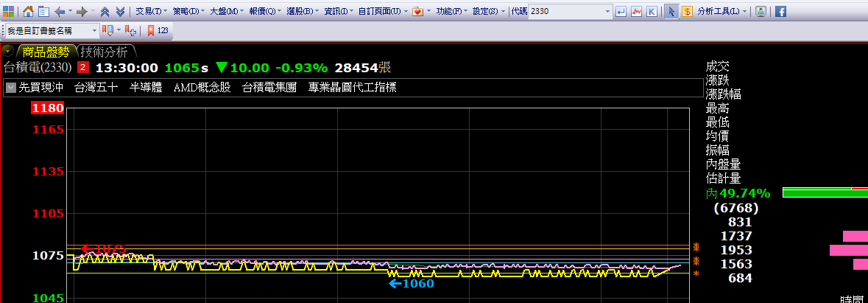Expand the stock code 2330 combo box
Image resolution: width=868 pixels, height=303 pixels.
click(608, 11)
